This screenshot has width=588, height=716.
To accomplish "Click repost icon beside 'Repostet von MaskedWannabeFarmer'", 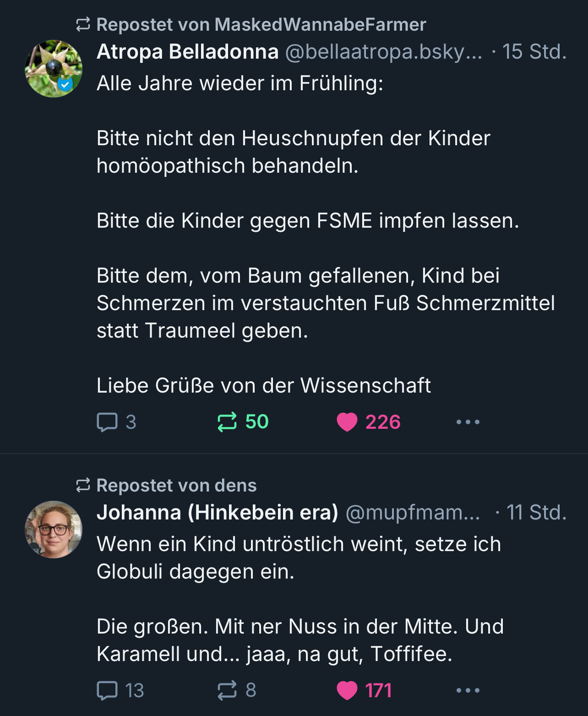I will click(83, 25).
